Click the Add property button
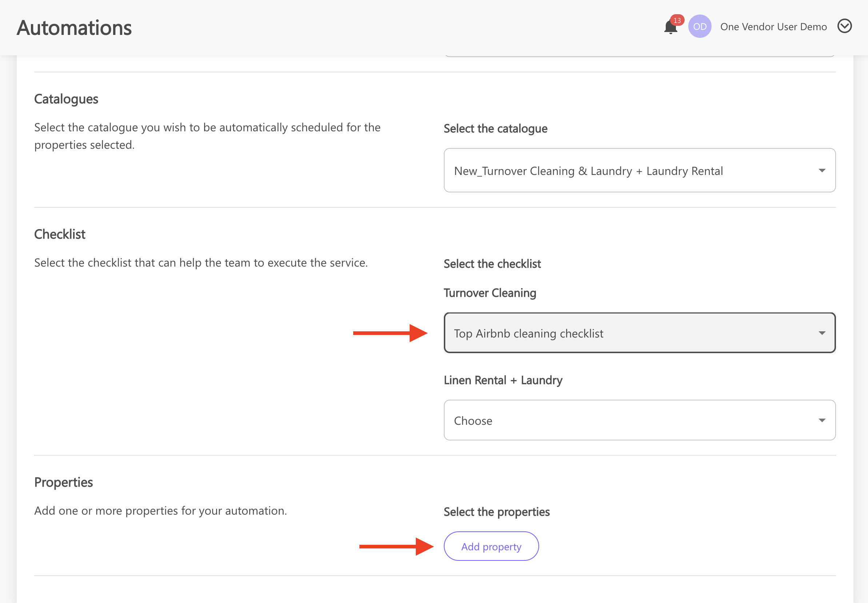The height and width of the screenshot is (603, 868). pyautogui.click(x=491, y=546)
